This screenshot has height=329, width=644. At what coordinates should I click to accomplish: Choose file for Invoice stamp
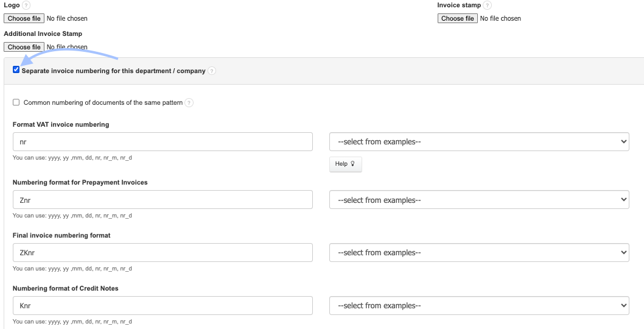[x=458, y=19]
